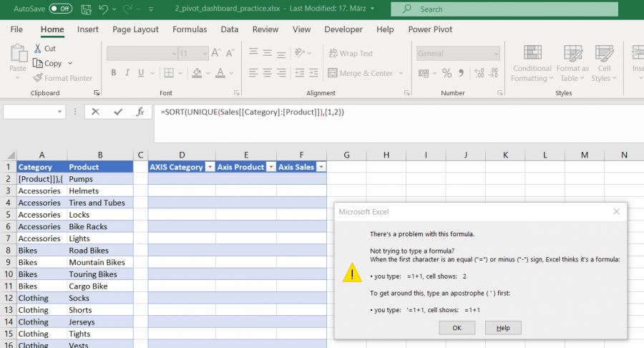Viewport: 644px width, 348px height.
Task: Click the Top Align icon
Action: pos(253,52)
